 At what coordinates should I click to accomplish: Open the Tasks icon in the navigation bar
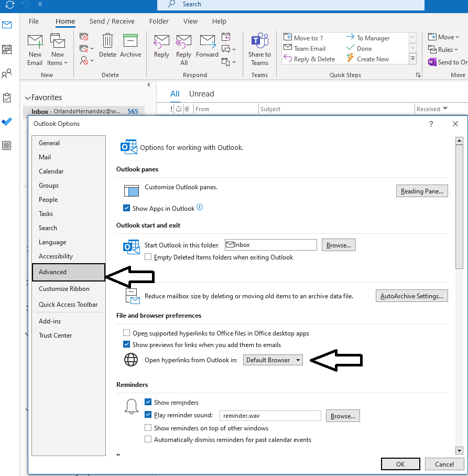click(x=7, y=98)
